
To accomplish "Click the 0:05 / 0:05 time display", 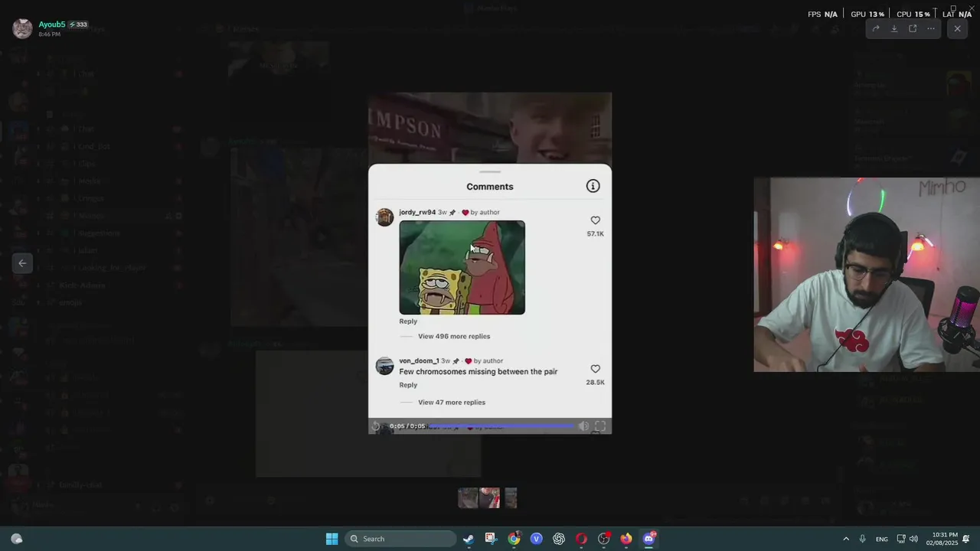I will 407,426.
